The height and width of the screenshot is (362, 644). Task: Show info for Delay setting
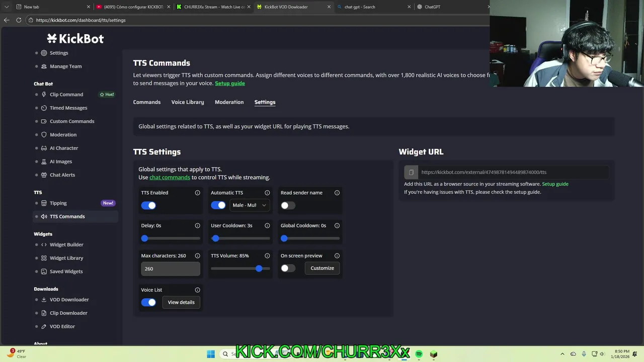(197, 226)
